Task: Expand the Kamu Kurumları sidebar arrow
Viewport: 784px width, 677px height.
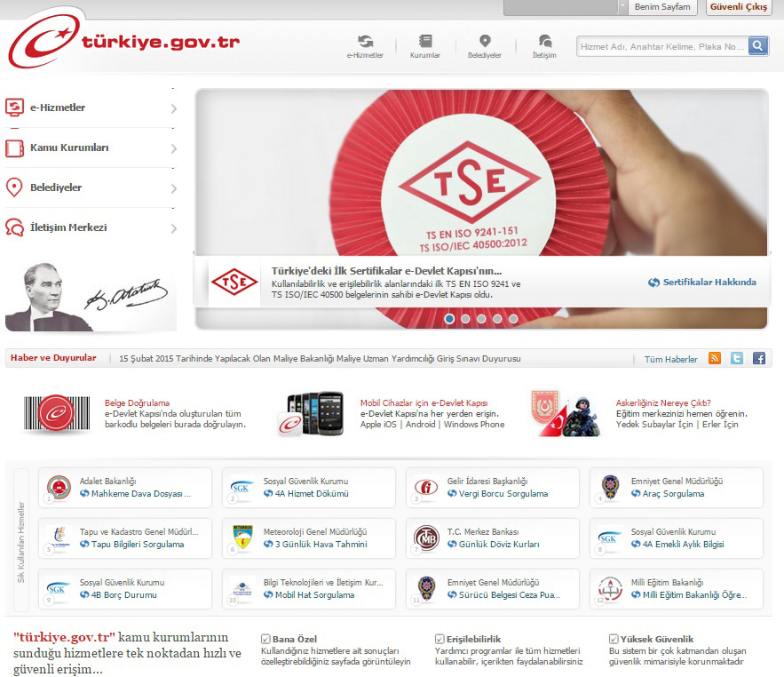Action: coord(173,148)
